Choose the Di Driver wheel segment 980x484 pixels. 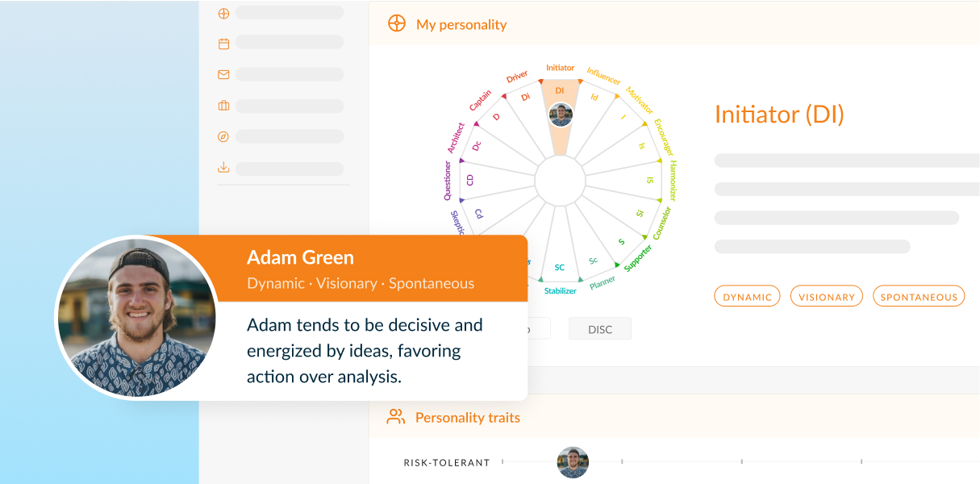(x=526, y=98)
